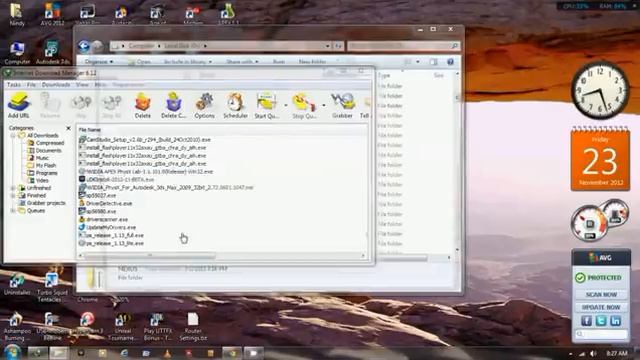Open the Tasks menu in IDM

[14, 84]
